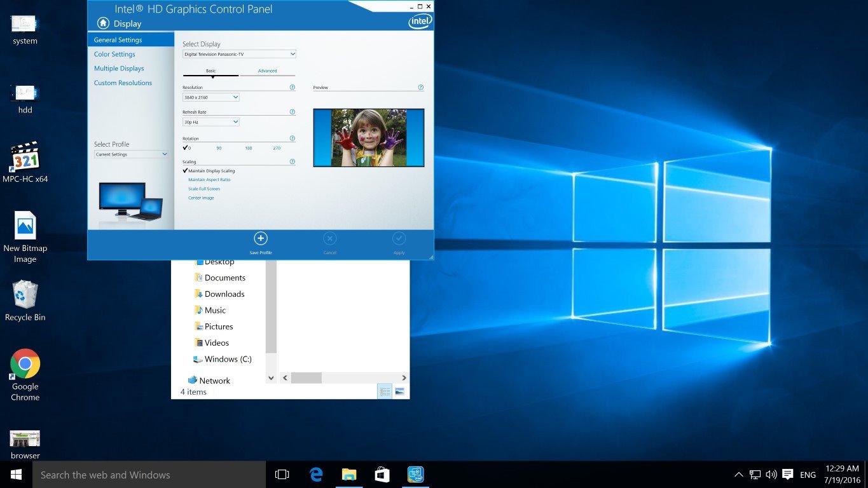Image resolution: width=868 pixels, height=488 pixels.
Task: Set rotation to 90 degrees
Action: click(x=219, y=148)
